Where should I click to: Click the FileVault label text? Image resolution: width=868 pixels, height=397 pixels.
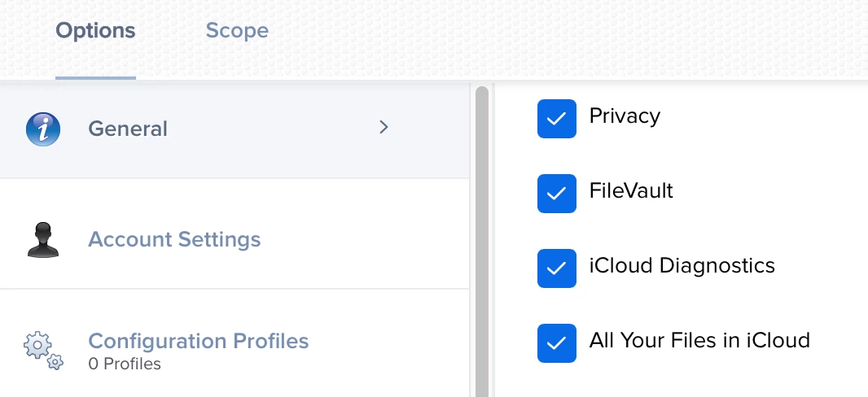631,190
